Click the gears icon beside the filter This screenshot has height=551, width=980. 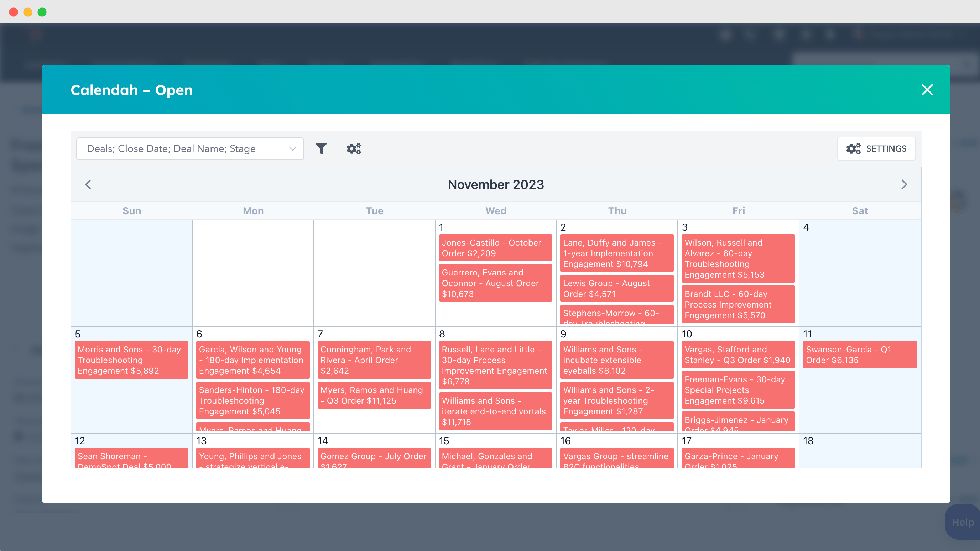point(353,149)
